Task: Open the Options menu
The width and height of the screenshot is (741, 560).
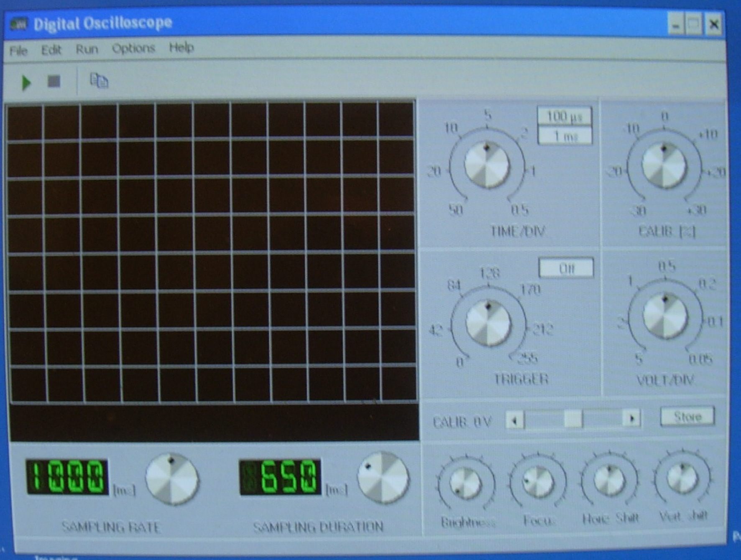Action: pyautogui.click(x=133, y=48)
